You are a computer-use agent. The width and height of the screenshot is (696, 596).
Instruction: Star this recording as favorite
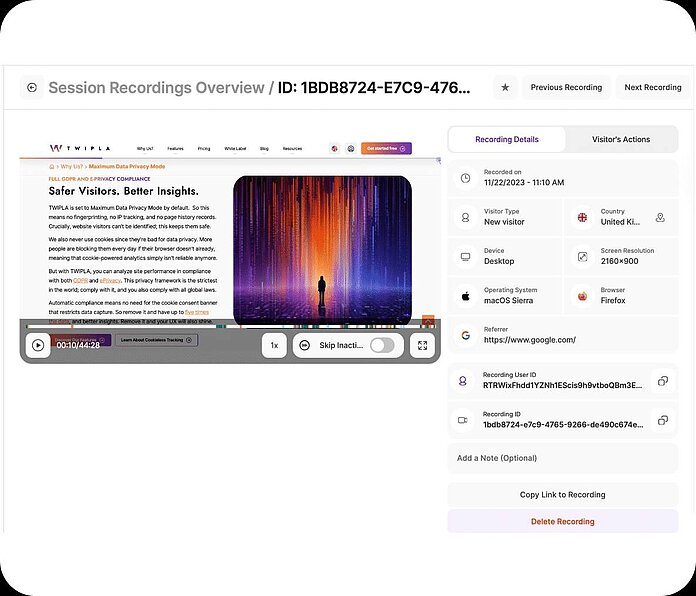click(x=505, y=88)
